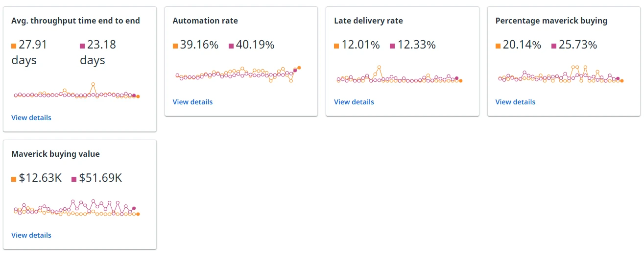Click the magenta swatch beside 25.73%

pos(554,46)
